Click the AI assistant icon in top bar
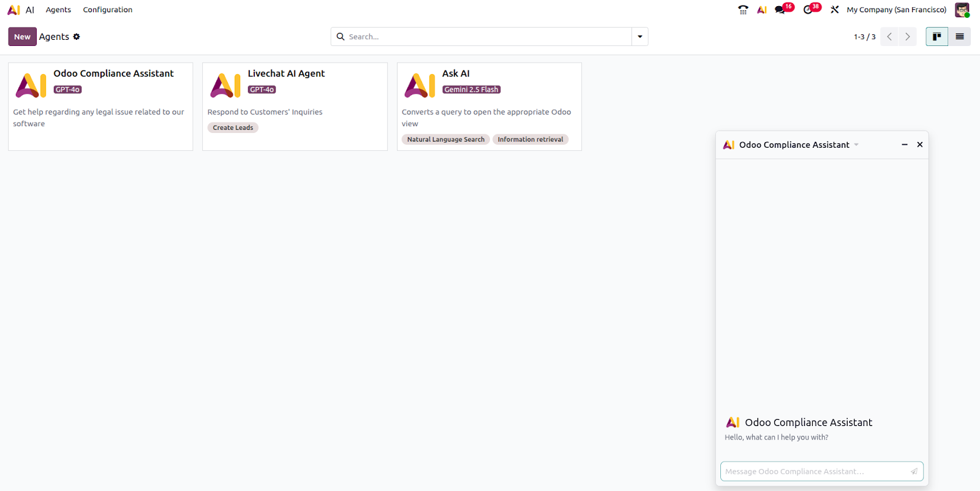Viewport: 980px width, 491px height. (x=762, y=10)
